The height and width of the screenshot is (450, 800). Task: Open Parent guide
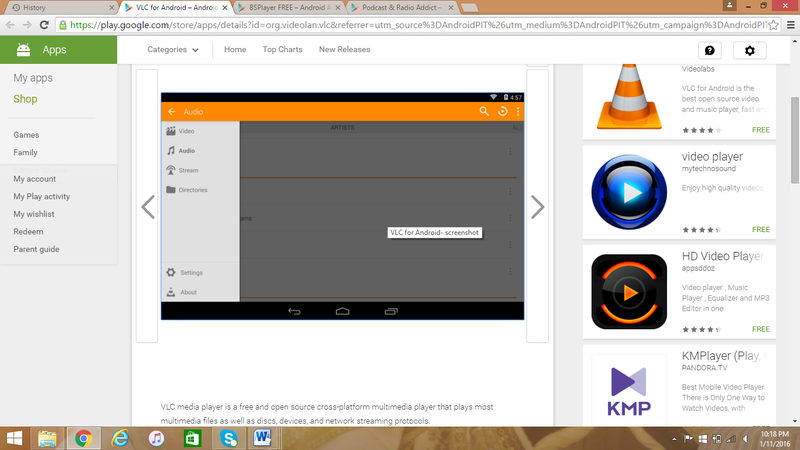[x=36, y=249]
